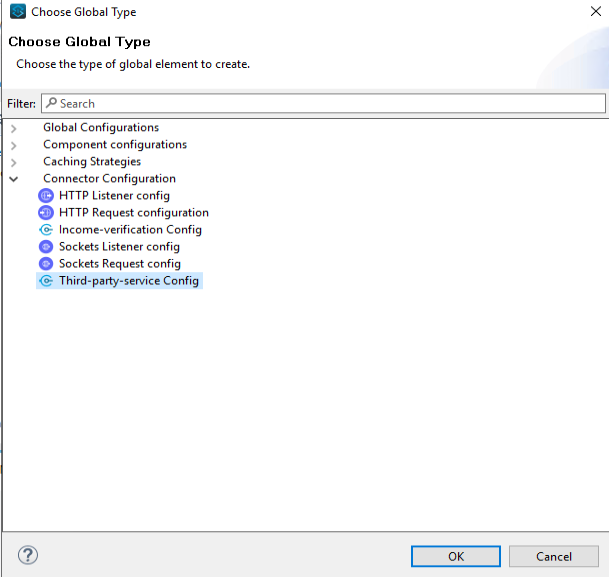The height and width of the screenshot is (577, 609).
Task: Select HTTP Request configuration entry
Action: [134, 212]
